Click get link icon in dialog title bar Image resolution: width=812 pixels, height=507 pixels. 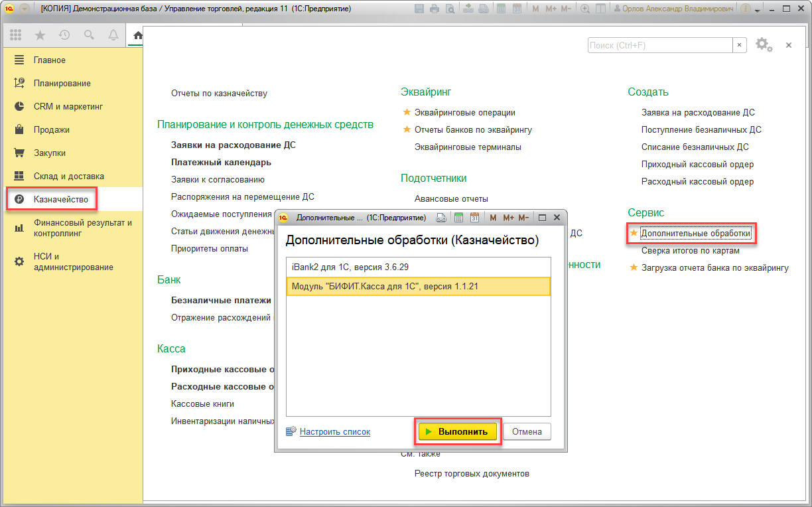click(441, 217)
